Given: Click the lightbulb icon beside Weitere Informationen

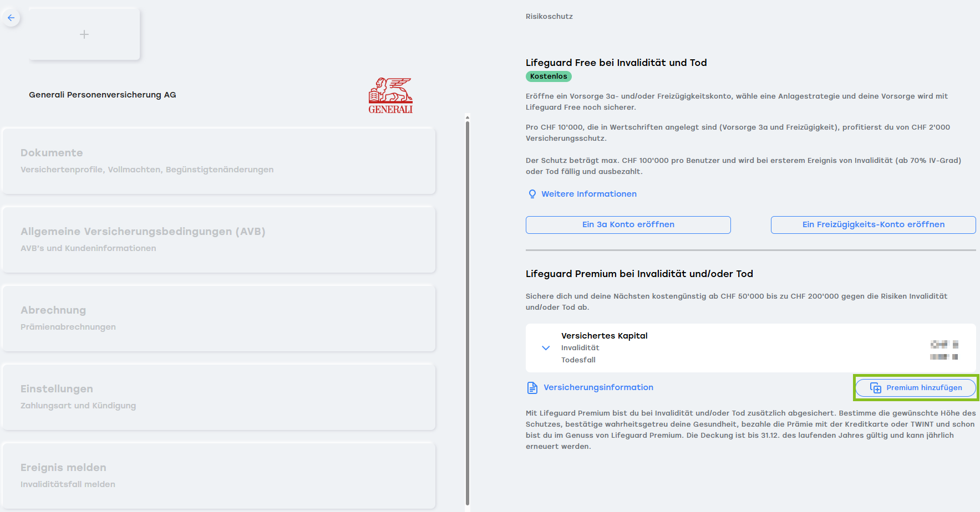Looking at the screenshot, I should [x=532, y=194].
